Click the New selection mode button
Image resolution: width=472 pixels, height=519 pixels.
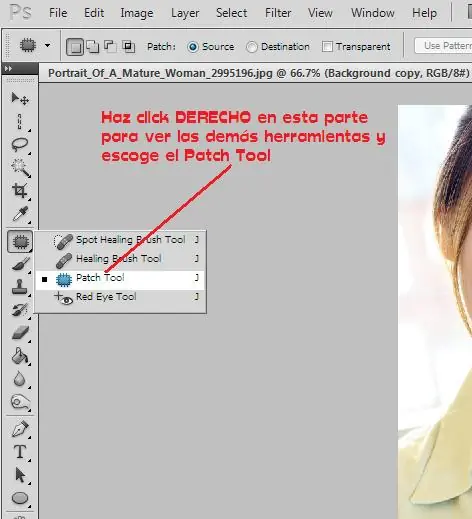[x=75, y=46]
